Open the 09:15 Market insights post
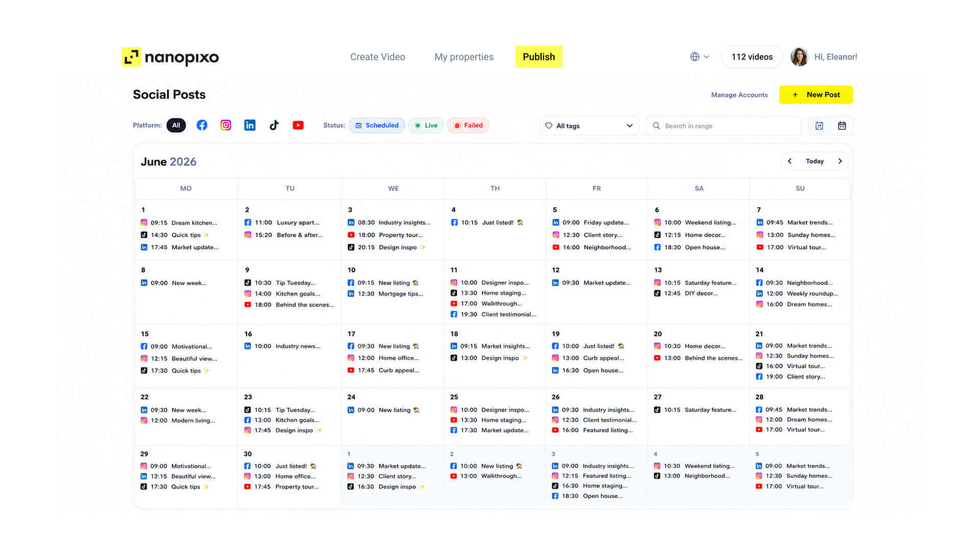980x552 pixels. pyautogui.click(x=491, y=346)
